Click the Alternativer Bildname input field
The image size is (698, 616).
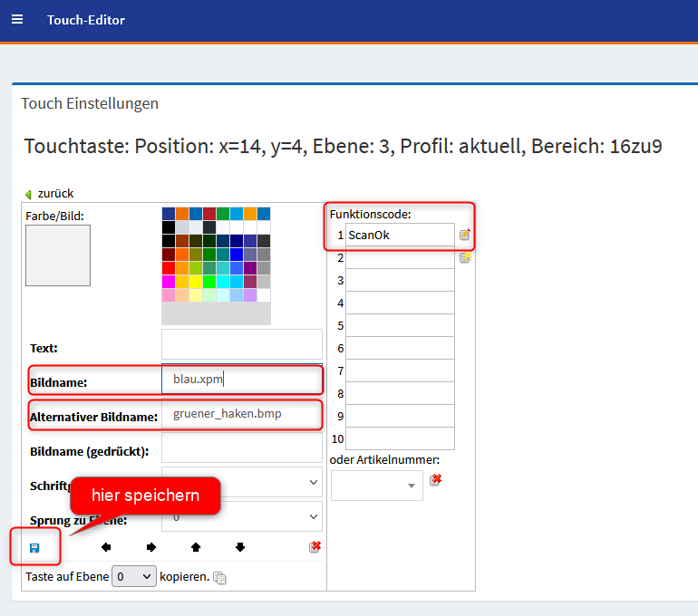241,414
